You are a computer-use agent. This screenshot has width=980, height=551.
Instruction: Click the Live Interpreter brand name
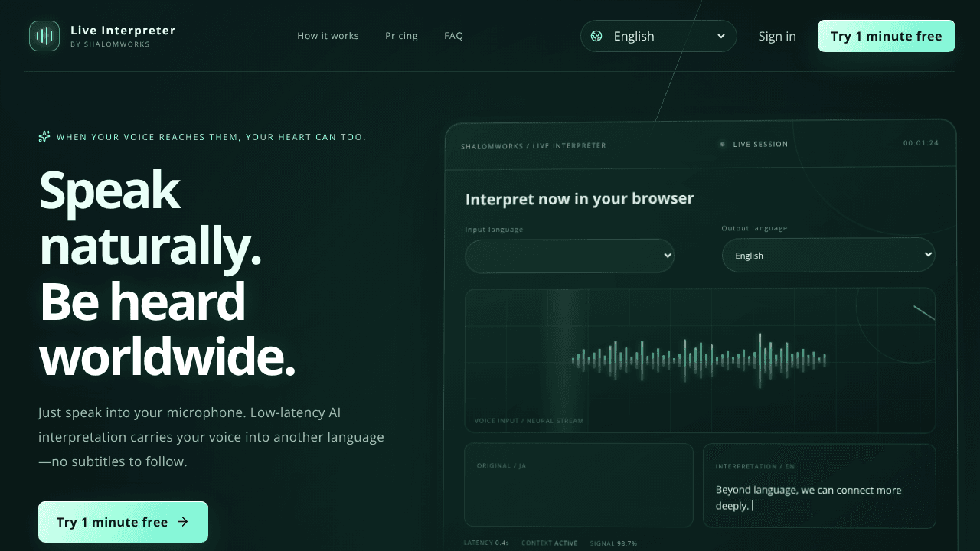[x=123, y=31]
